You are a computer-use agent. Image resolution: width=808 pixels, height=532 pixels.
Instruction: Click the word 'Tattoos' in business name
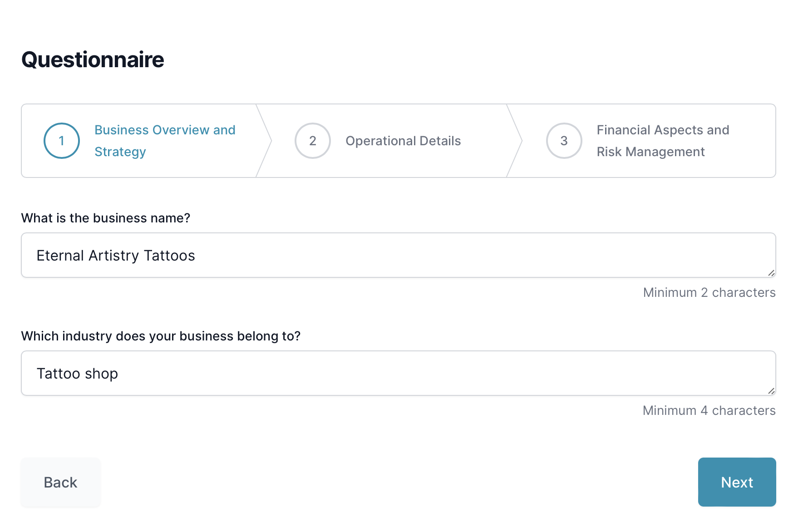coord(169,256)
